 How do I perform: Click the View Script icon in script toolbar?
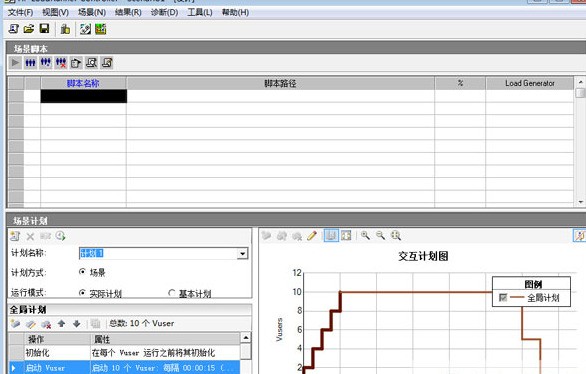[x=107, y=62]
